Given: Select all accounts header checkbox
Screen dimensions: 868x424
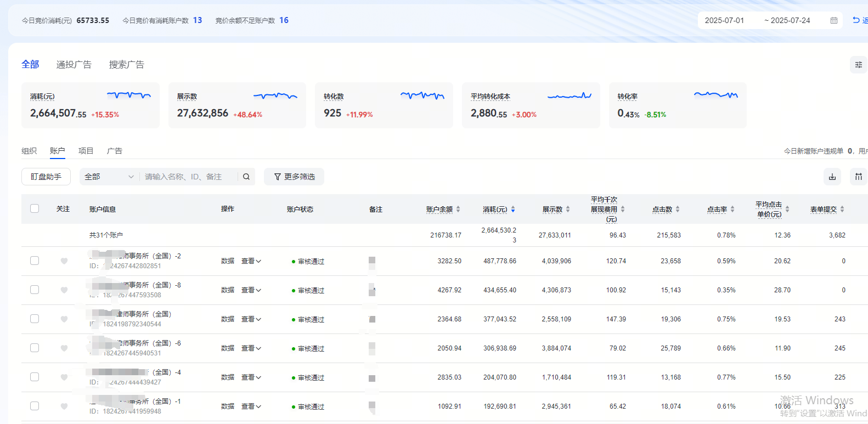Looking at the screenshot, I should click(x=35, y=208).
